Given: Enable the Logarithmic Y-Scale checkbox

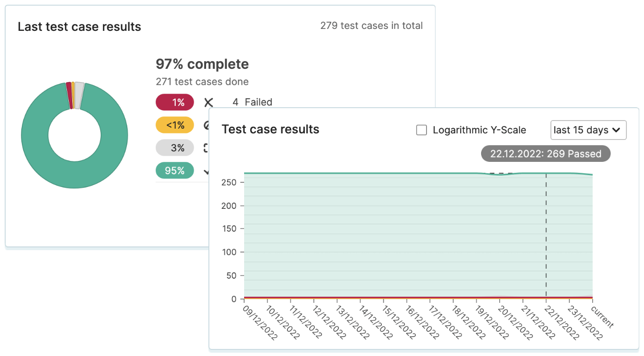Looking at the screenshot, I should point(421,130).
